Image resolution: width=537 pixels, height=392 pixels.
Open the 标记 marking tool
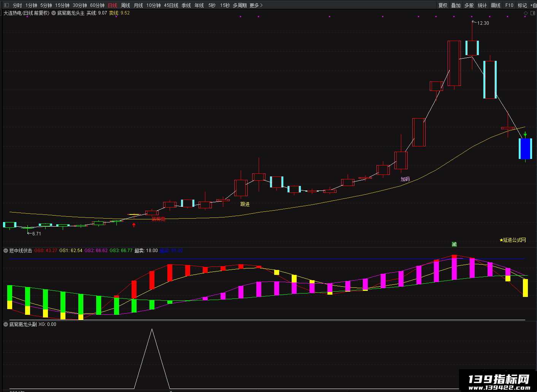pos(522,5)
